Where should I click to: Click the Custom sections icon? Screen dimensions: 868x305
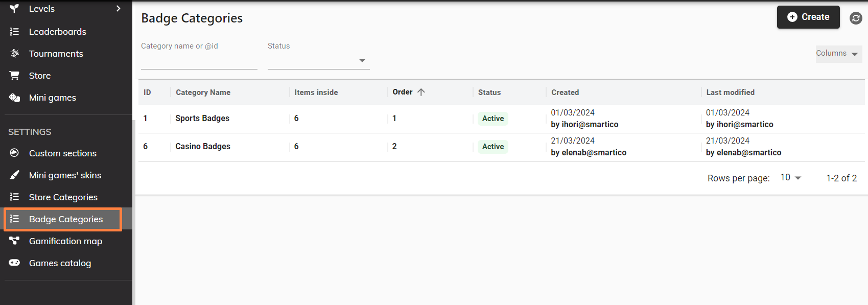14,153
